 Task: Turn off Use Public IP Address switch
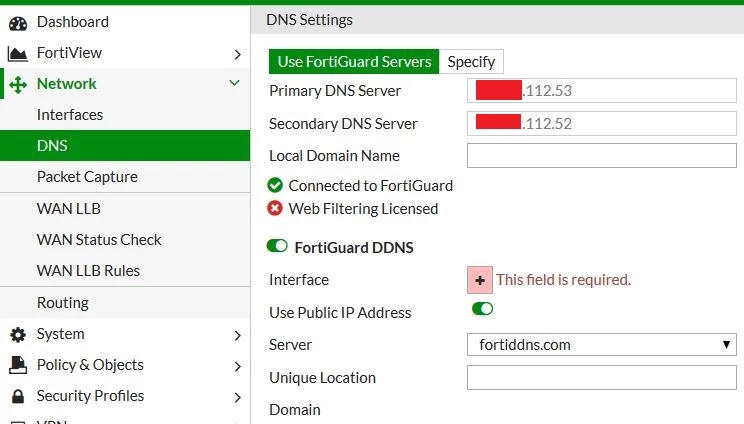pyautogui.click(x=483, y=309)
